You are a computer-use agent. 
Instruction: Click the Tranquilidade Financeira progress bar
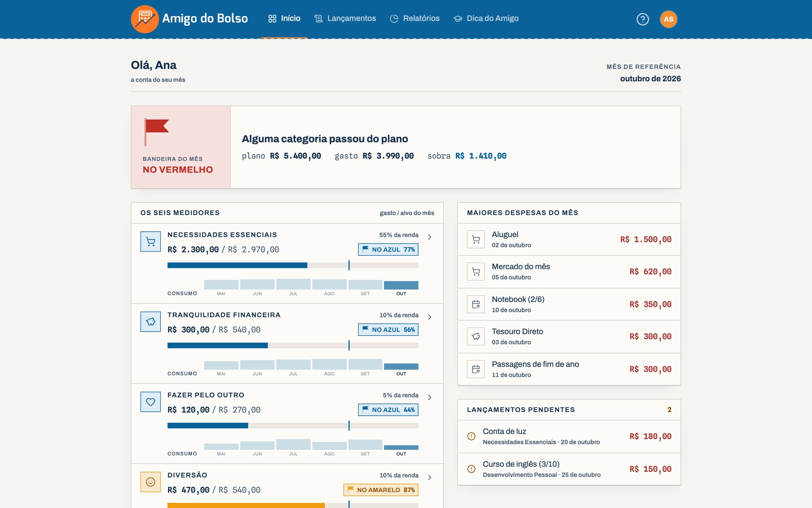click(293, 345)
